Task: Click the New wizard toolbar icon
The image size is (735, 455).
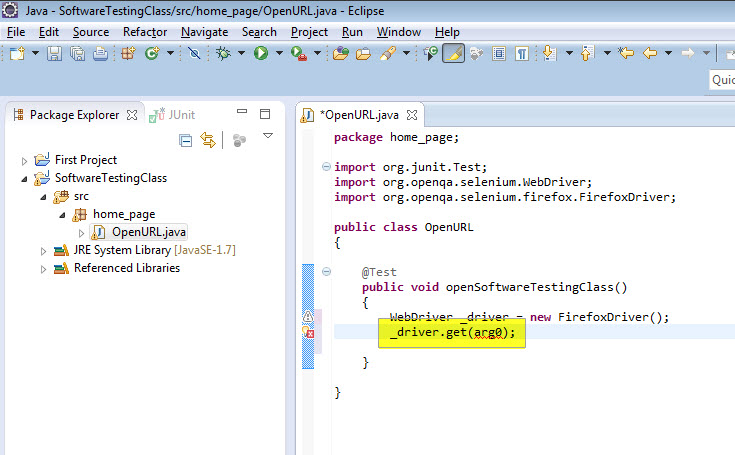Action: click(17, 53)
